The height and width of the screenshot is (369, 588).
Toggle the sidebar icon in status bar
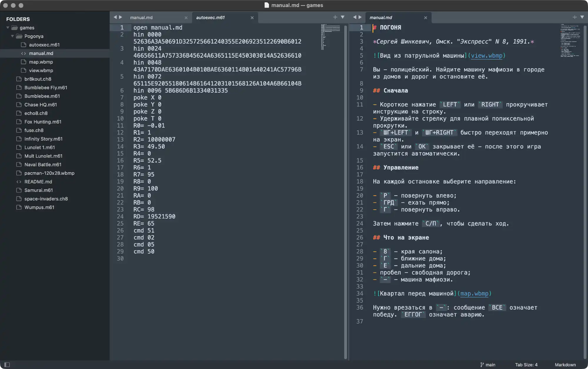click(7, 365)
